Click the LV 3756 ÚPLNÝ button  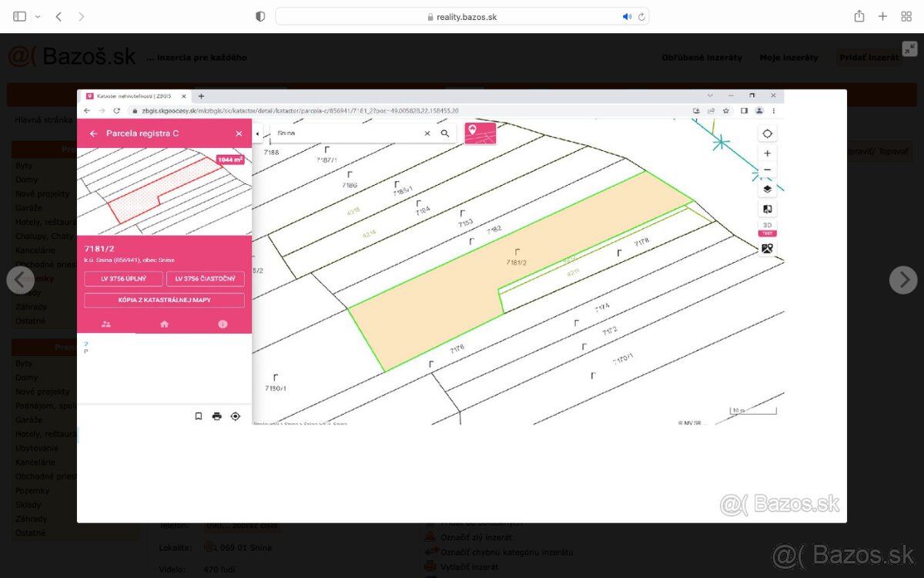coord(123,279)
